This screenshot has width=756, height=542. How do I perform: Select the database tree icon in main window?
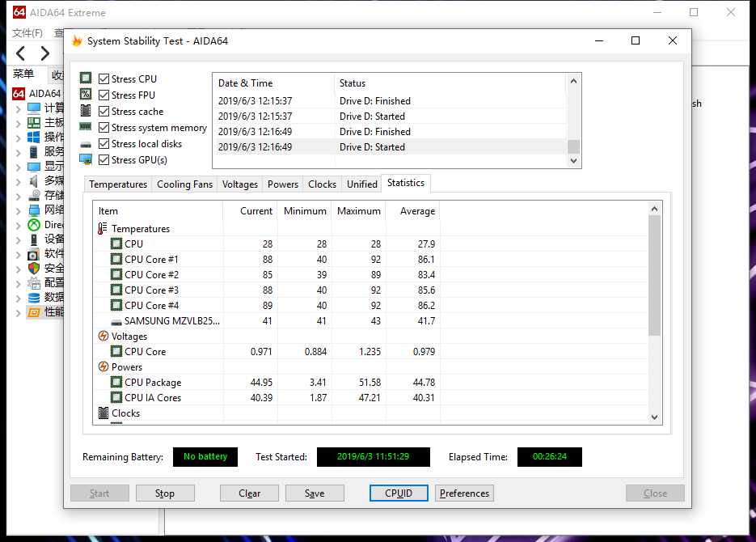pyautogui.click(x=34, y=298)
